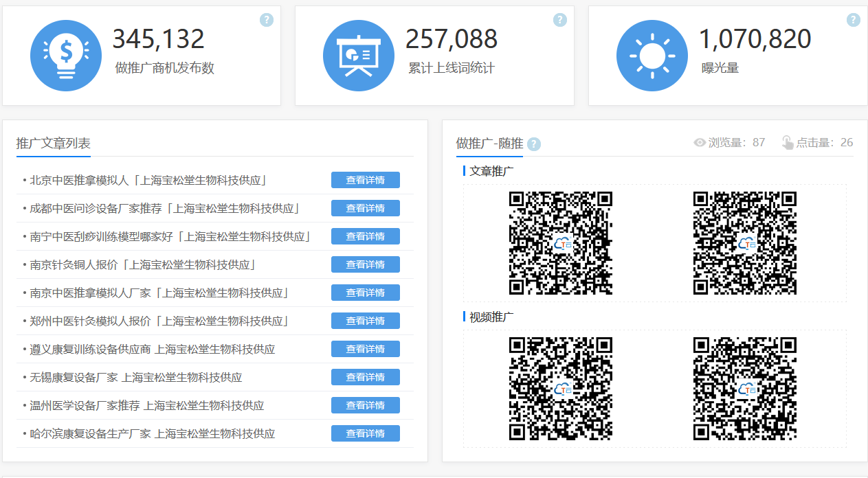The height and width of the screenshot is (478, 868).
Task: Select the 做推广-随推 tab header
Action: tap(489, 144)
